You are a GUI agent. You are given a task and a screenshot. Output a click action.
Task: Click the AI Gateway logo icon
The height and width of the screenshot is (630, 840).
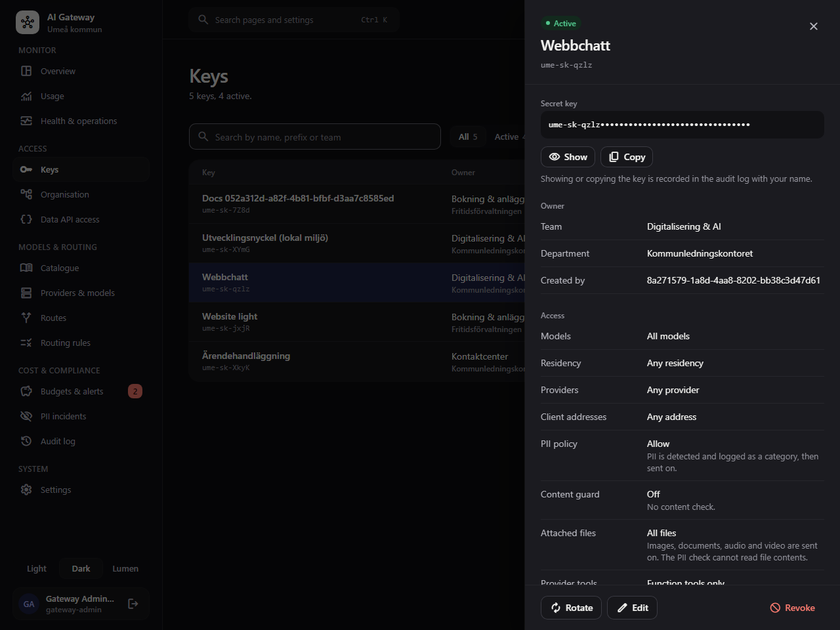tap(28, 22)
